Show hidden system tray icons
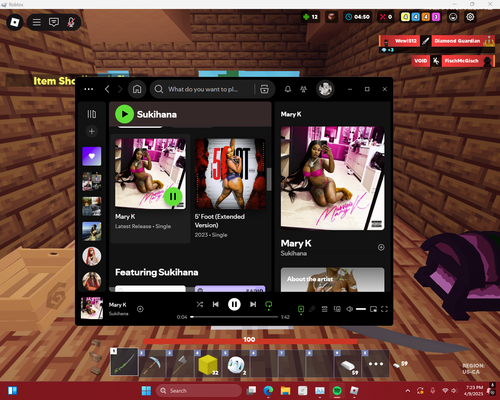Viewport: 500px width, 400px height. pyautogui.click(x=408, y=390)
